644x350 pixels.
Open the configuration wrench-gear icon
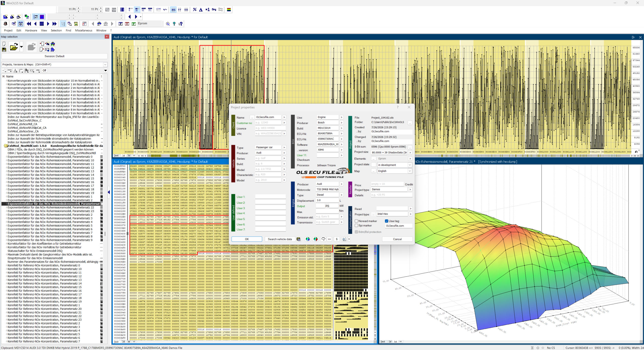coord(168,24)
